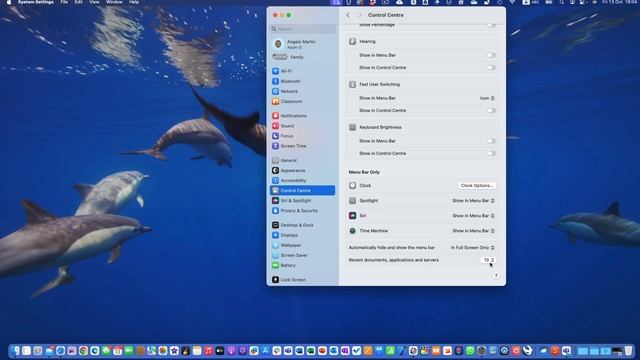Toggle Hearing Show in Control Centre
Screen dimensions: 640x360
pos(491,68)
